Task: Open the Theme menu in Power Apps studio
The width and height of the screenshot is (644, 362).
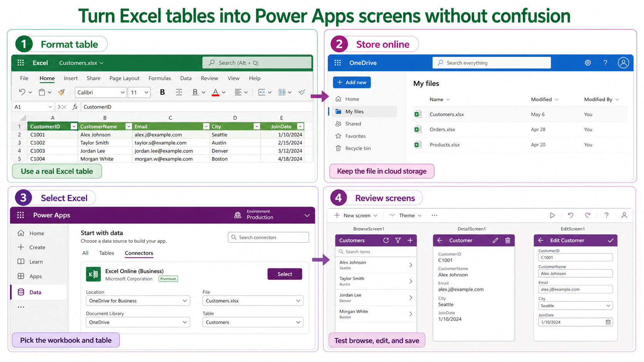Action: point(405,215)
